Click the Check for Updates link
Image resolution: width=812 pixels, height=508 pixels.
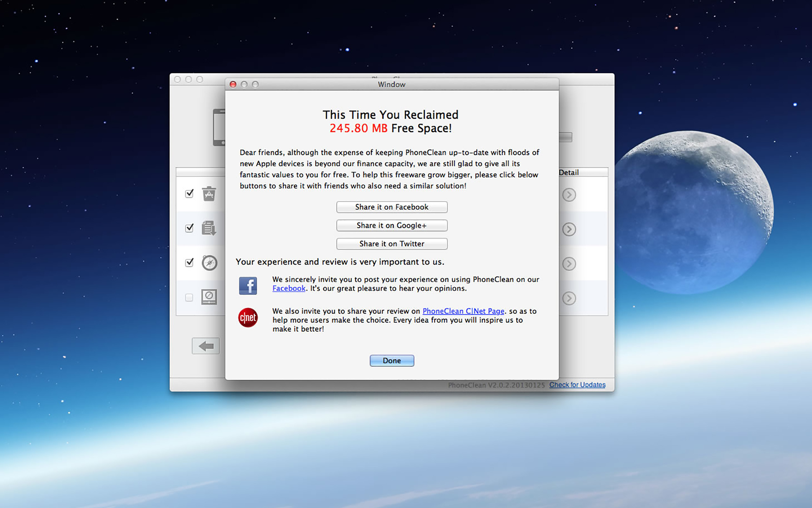577,385
